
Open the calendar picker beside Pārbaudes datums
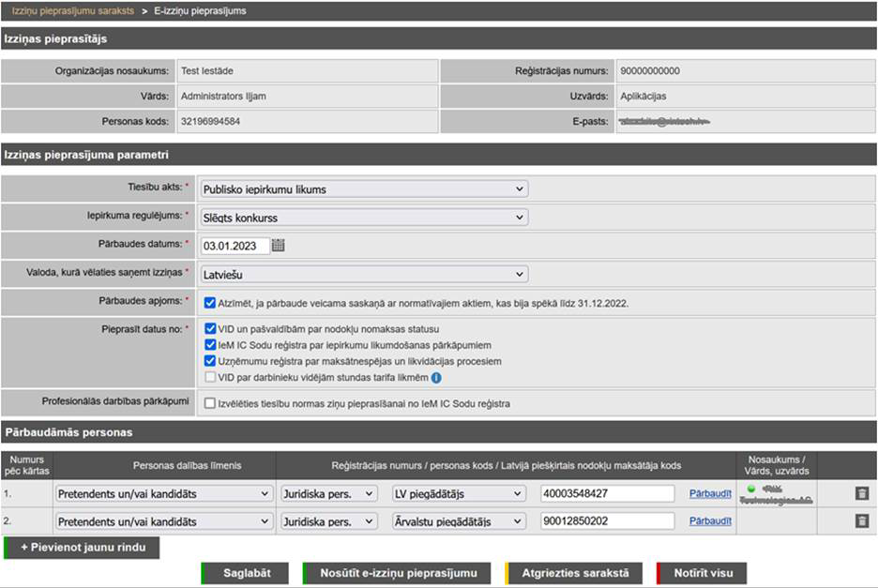[278, 246]
